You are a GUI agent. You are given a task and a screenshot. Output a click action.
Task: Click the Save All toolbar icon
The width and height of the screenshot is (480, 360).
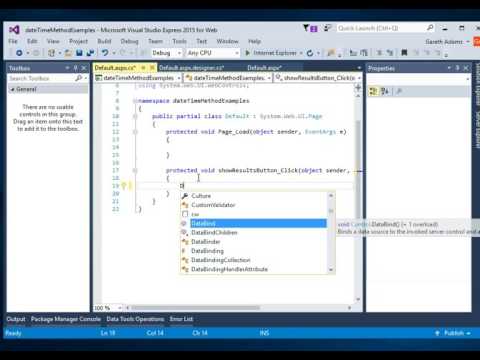point(90,53)
